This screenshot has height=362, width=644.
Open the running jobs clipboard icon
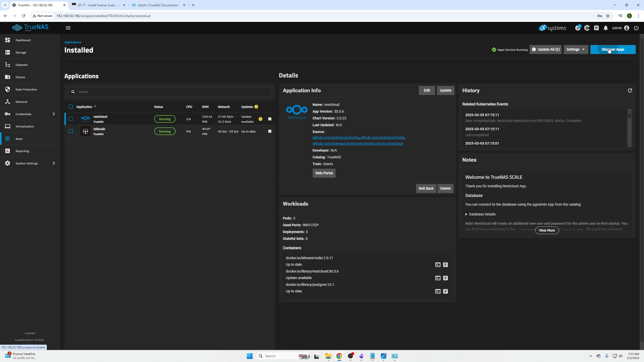[596, 28]
